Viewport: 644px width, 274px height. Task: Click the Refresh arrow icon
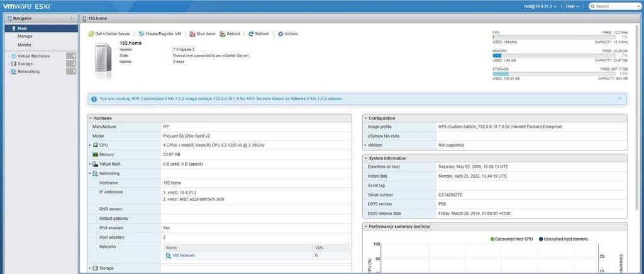(x=251, y=34)
